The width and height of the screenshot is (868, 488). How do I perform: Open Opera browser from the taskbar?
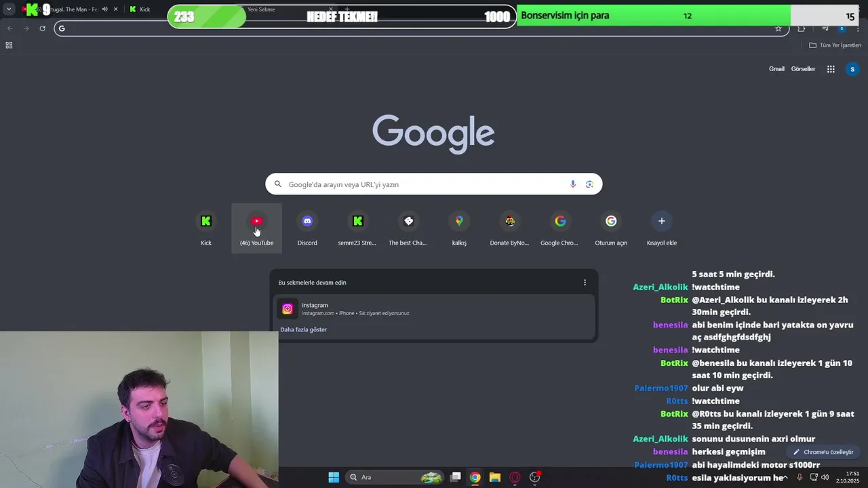pos(515,477)
